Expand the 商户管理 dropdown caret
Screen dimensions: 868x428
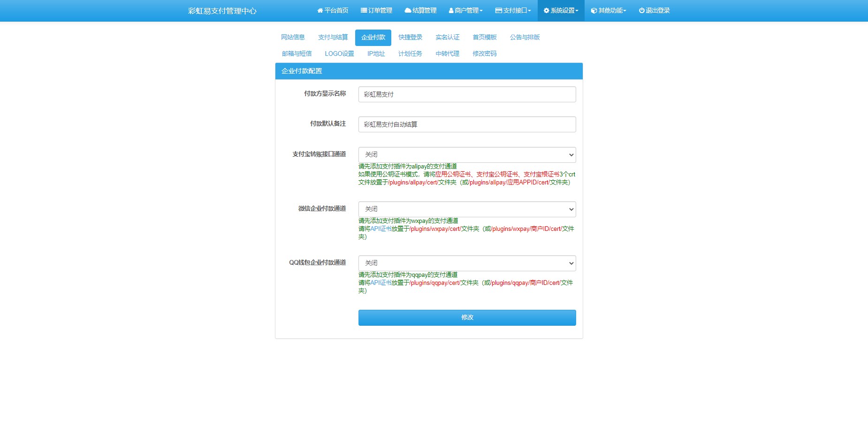[481, 11]
